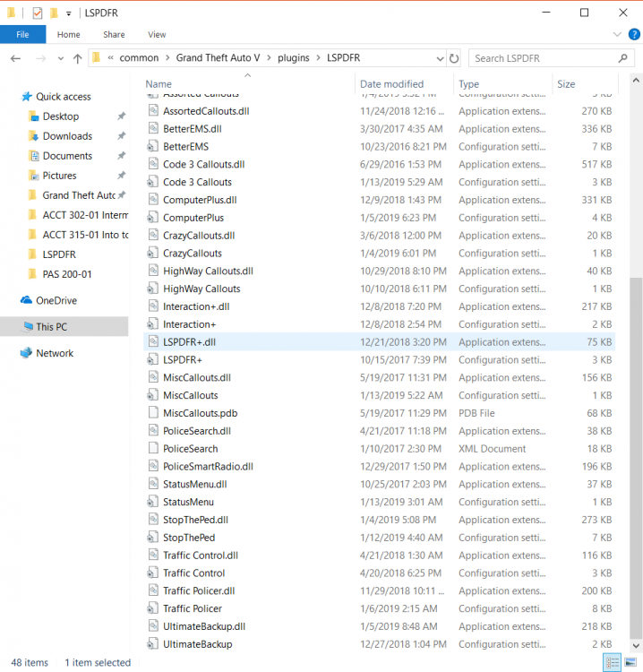This screenshot has width=643, height=672.
Task: Switch to the Share ribbon tab
Action: pos(114,34)
